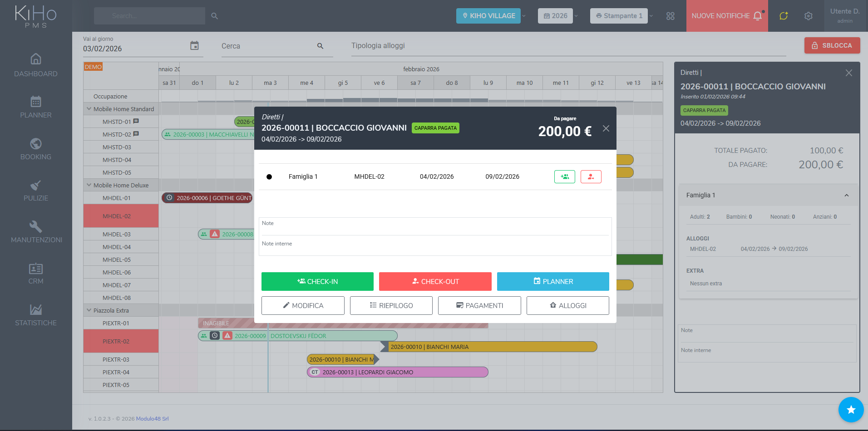The height and width of the screenshot is (431, 868).
Task: Click the Cerca field magnifier icon
Action: pyautogui.click(x=321, y=46)
